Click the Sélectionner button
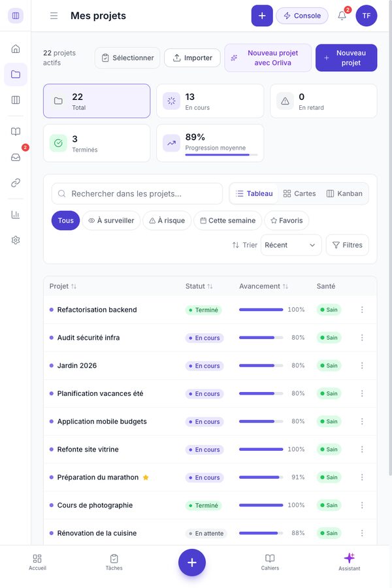 point(127,57)
